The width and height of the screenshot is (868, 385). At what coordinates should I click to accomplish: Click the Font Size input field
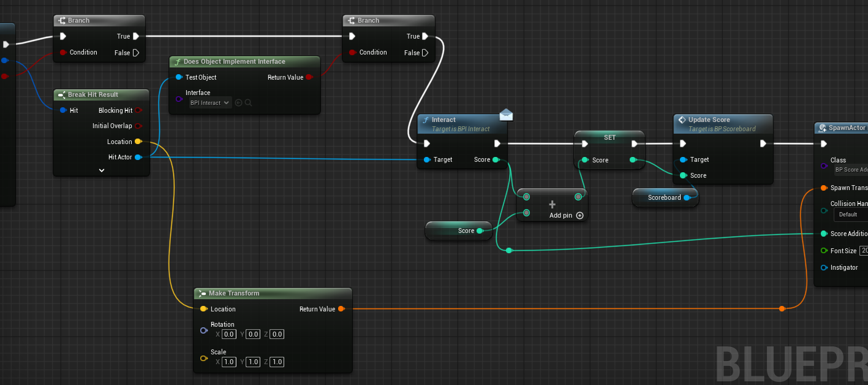[x=864, y=251]
